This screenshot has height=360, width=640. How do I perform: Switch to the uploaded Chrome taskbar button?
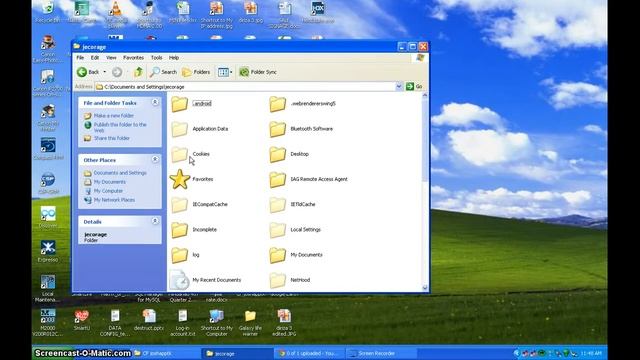click(310, 353)
